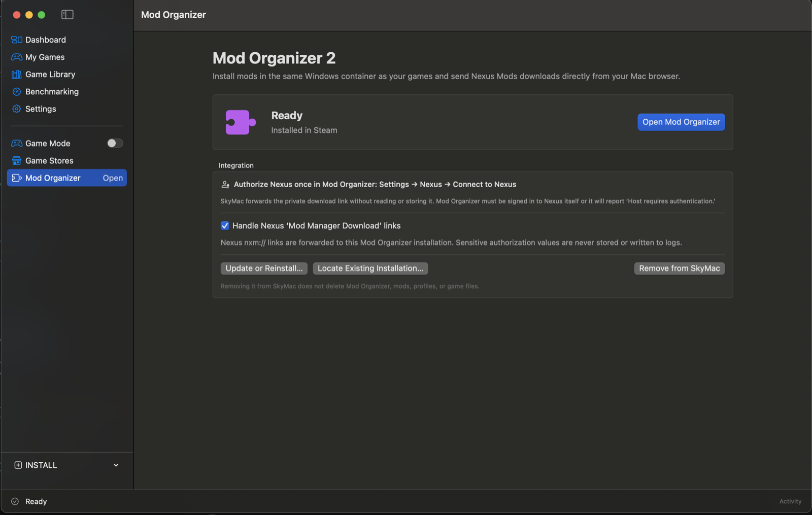Click the My Games controller icon
This screenshot has width=812, height=515.
point(17,57)
